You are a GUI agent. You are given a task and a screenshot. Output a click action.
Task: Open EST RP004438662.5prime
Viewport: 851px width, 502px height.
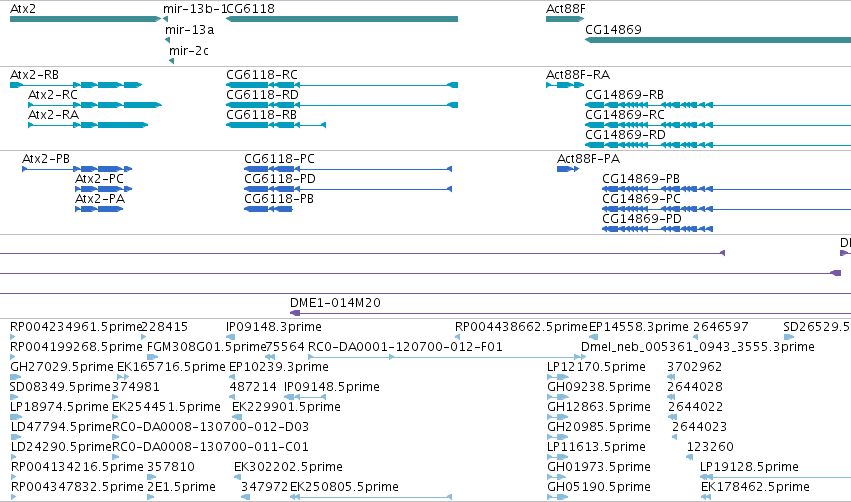pos(522,327)
